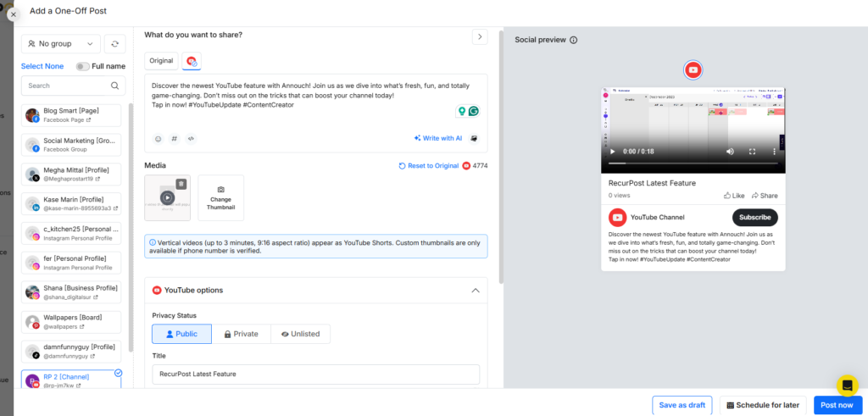Screen dimensions: 868x416
Task: Click Share in the social preview
Action: (765, 196)
